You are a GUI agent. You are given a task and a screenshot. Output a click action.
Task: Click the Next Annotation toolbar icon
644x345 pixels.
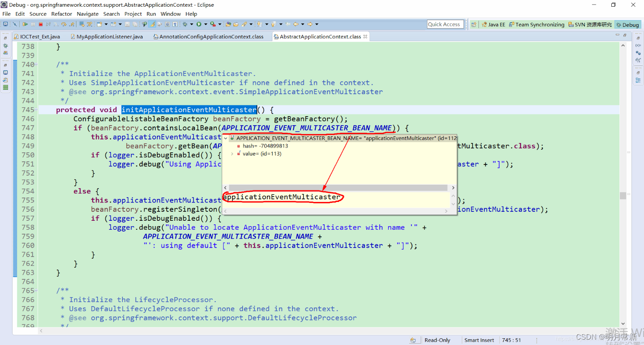click(x=259, y=24)
